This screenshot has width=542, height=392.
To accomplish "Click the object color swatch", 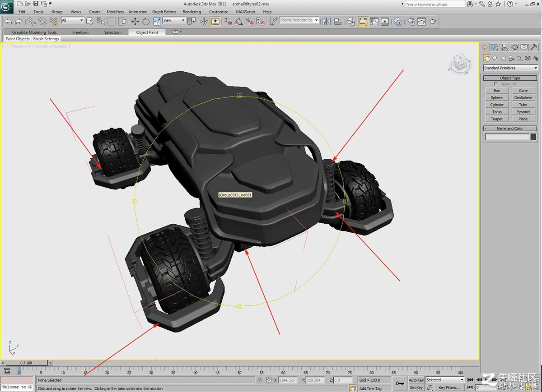I will tap(533, 137).
